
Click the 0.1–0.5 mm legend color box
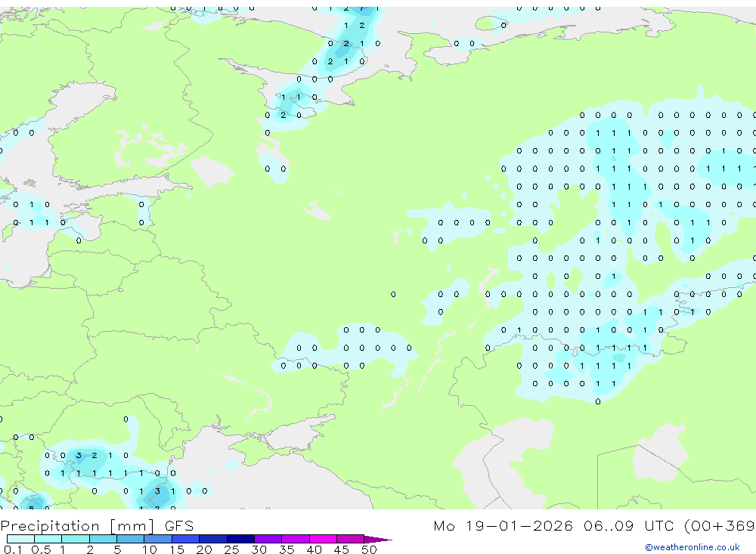coord(20,539)
